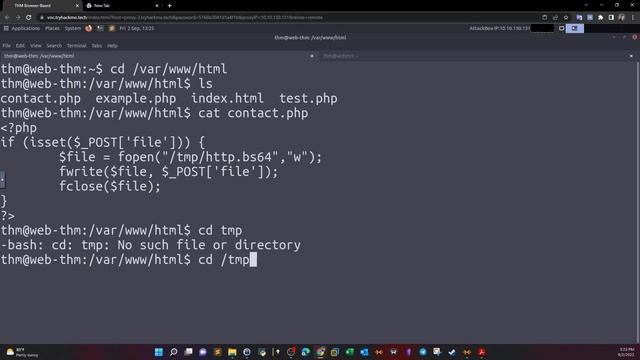This screenshot has height=360, width=640.
Task: Open File Explorer from taskbar
Action: pos(232,352)
